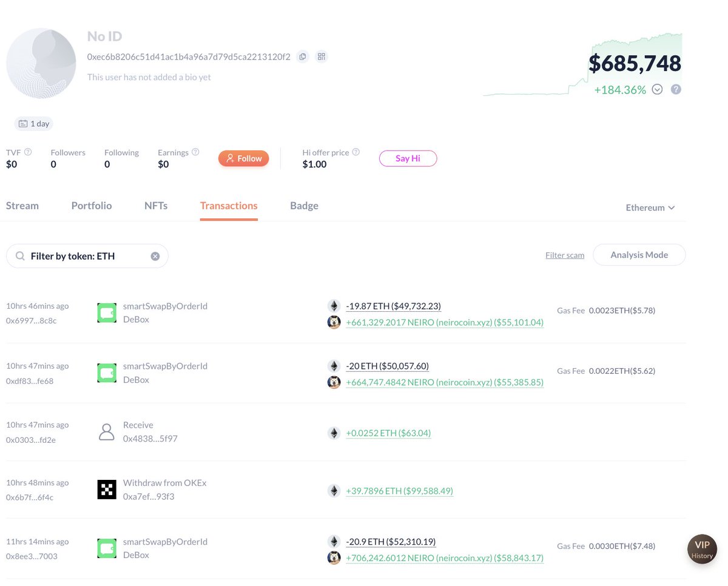This screenshot has height=586, width=728.
Task: Toggle Analysis Mode
Action: pos(639,255)
